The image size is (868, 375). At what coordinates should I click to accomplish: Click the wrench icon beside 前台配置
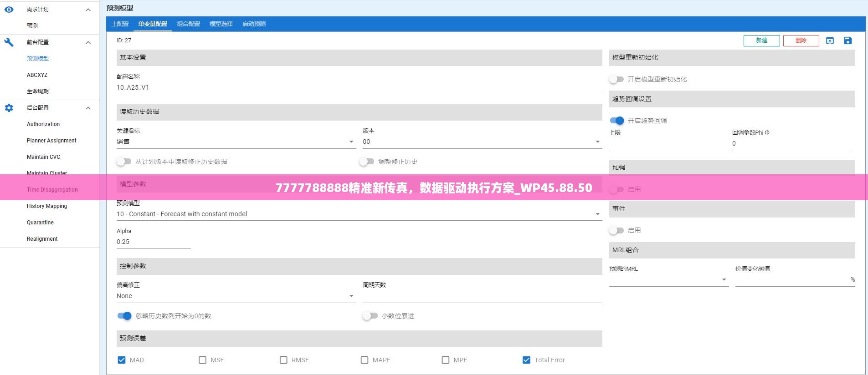[x=9, y=42]
